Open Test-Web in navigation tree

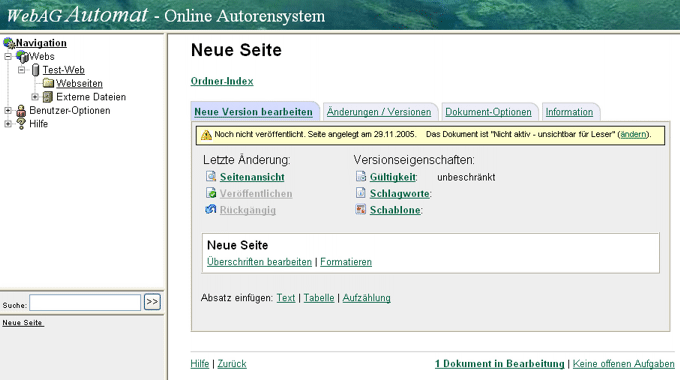click(x=63, y=70)
